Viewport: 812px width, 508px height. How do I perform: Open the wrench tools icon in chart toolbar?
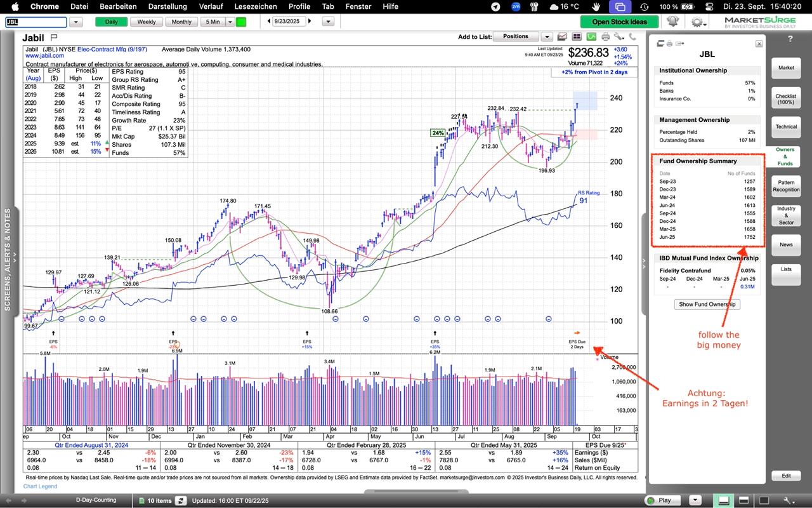coord(619,37)
